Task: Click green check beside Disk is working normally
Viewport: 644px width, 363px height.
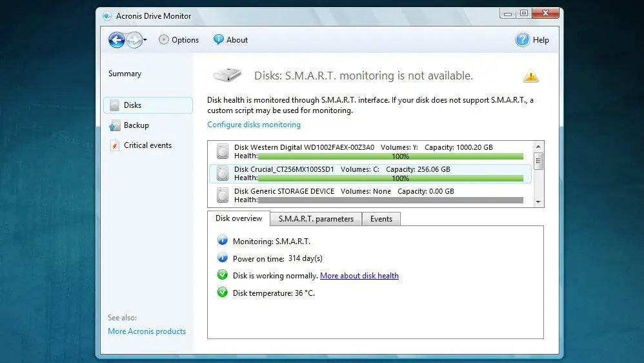Action: (x=222, y=275)
